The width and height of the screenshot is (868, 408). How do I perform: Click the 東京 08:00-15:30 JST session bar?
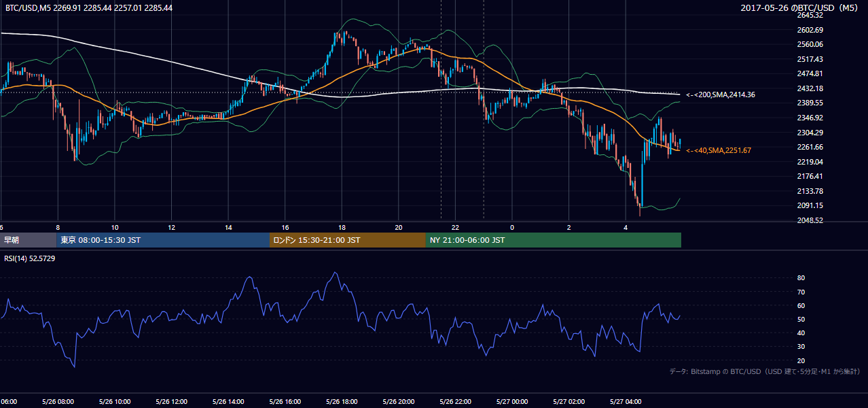pos(163,240)
